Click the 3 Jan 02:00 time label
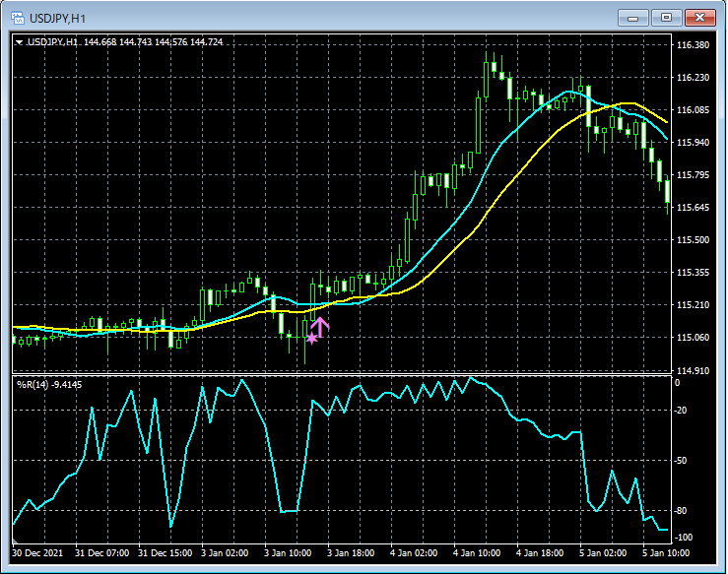 225,553
